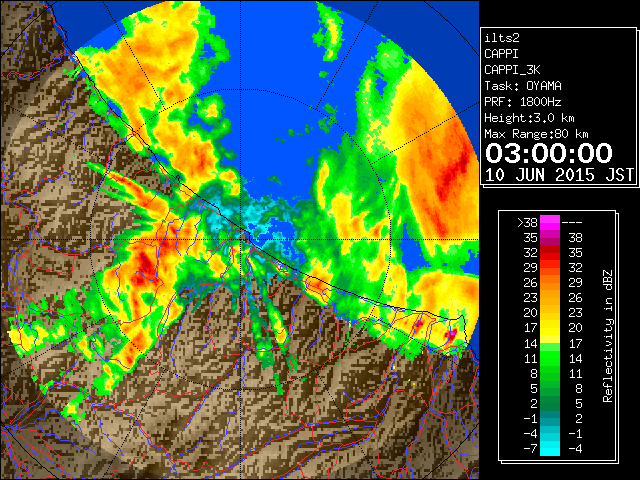This screenshot has height=480, width=640.
Task: Select the '10 JUN 2015 JST' date
Action: [560, 175]
